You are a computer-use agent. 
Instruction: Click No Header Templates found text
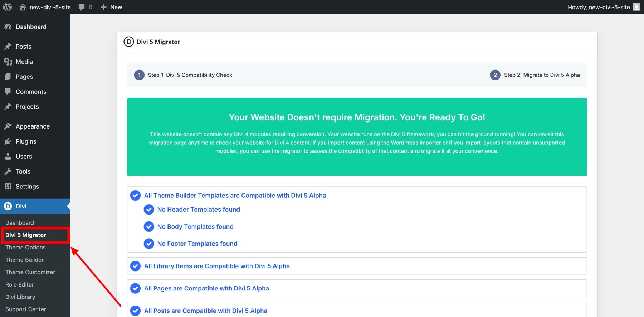[x=199, y=210]
